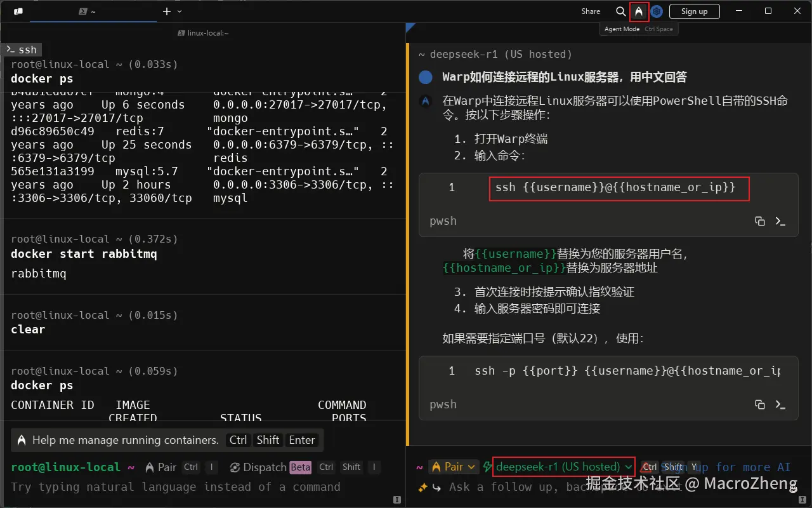This screenshot has width=812, height=508.
Task: Run the ssh -p port code in terminal
Action: tap(781, 404)
